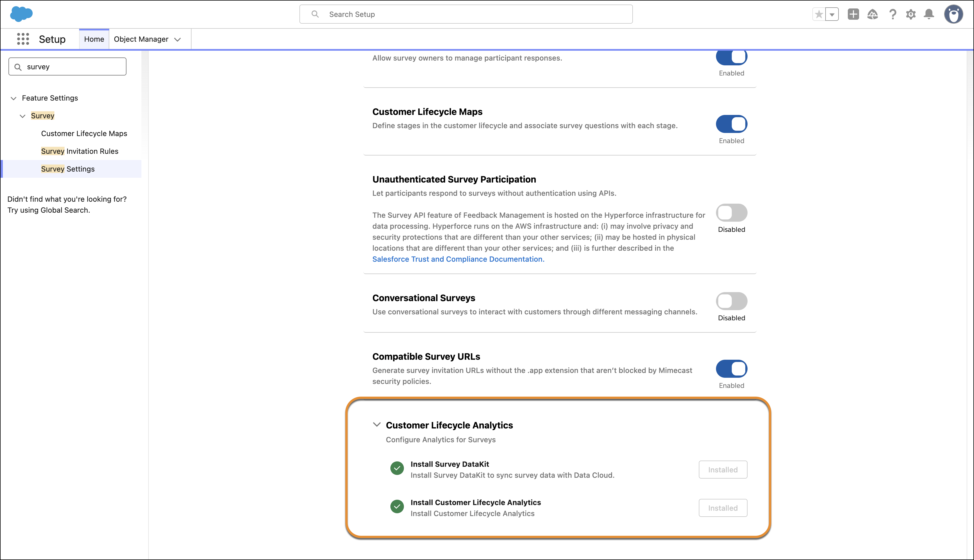Open the Help question mark icon

893,15
